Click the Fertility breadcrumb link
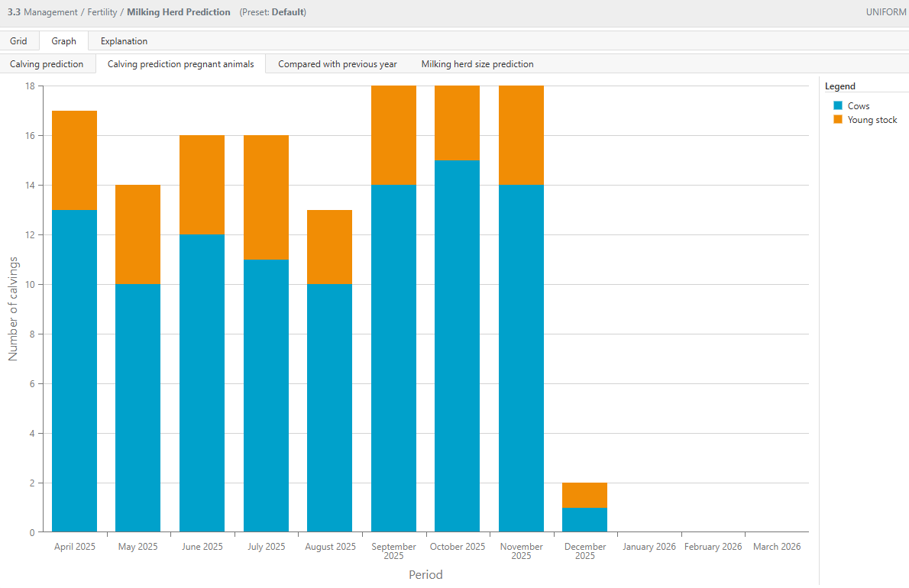 point(102,12)
